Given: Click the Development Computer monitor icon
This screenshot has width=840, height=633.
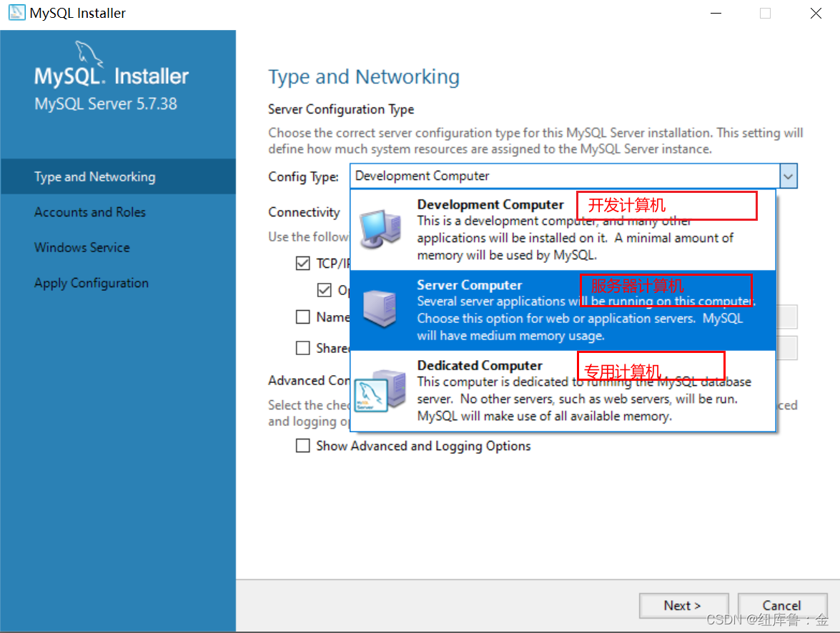Looking at the screenshot, I should [380, 229].
